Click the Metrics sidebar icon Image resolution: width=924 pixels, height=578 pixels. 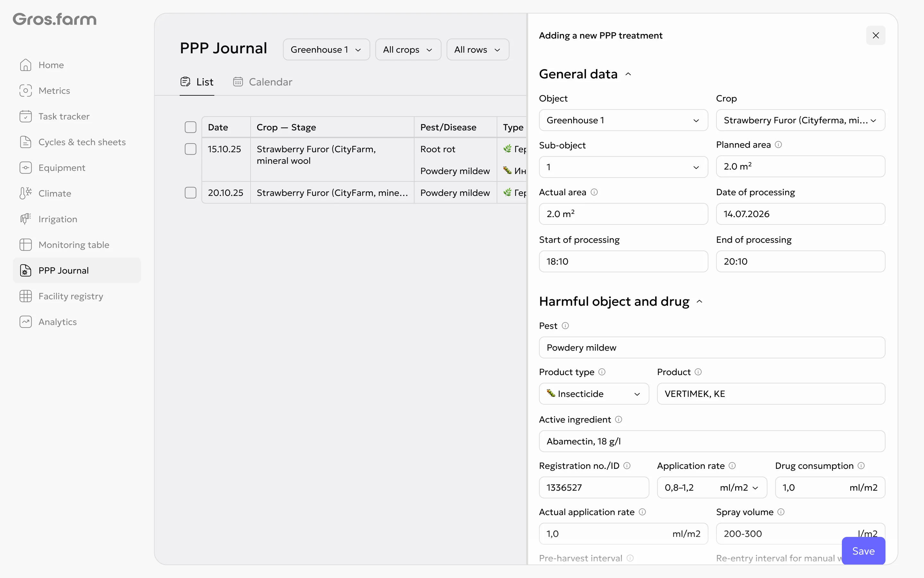pos(26,91)
